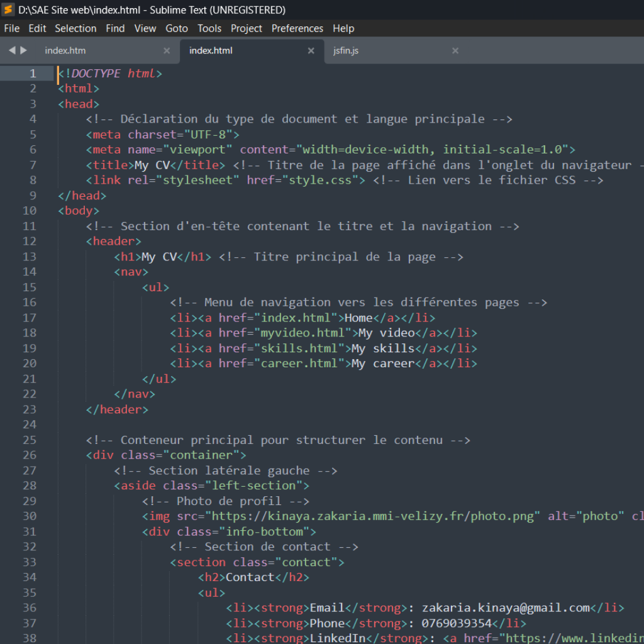Viewport: 644px width, 644px height.
Task: Open the Selection menu
Action: click(x=75, y=28)
